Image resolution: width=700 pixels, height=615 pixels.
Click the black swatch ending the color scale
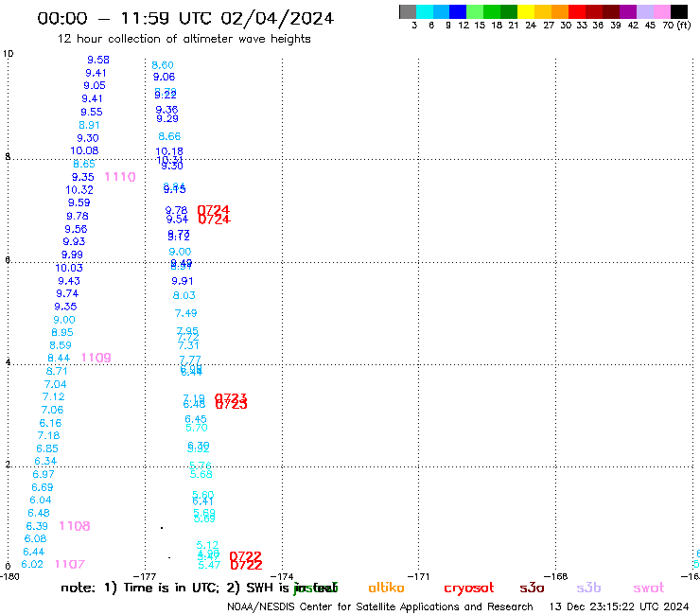tap(679, 11)
